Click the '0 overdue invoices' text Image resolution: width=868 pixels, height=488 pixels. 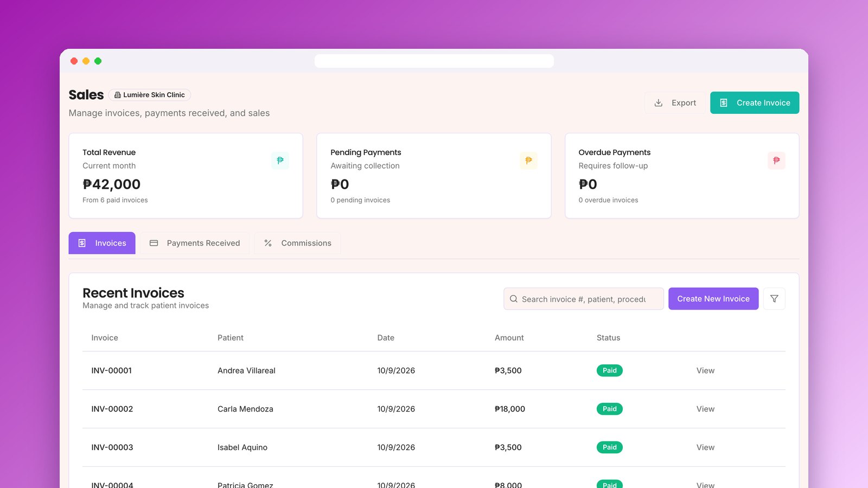[608, 200]
